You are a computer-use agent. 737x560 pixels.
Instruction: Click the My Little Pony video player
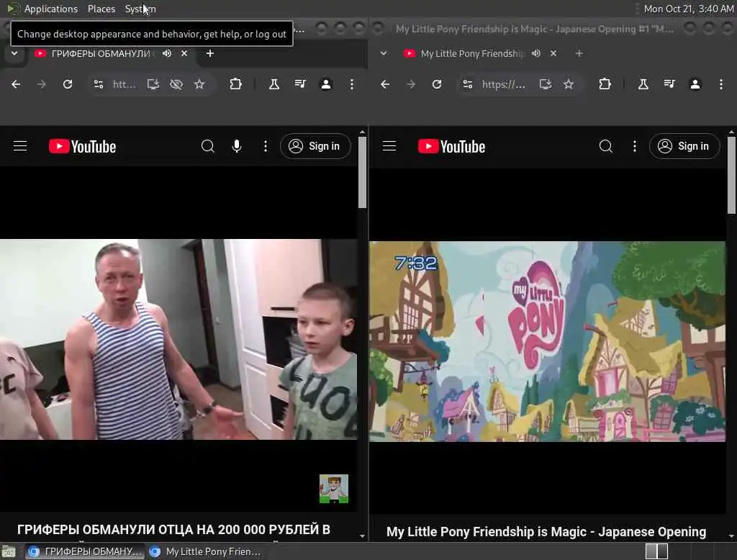pyautogui.click(x=548, y=341)
